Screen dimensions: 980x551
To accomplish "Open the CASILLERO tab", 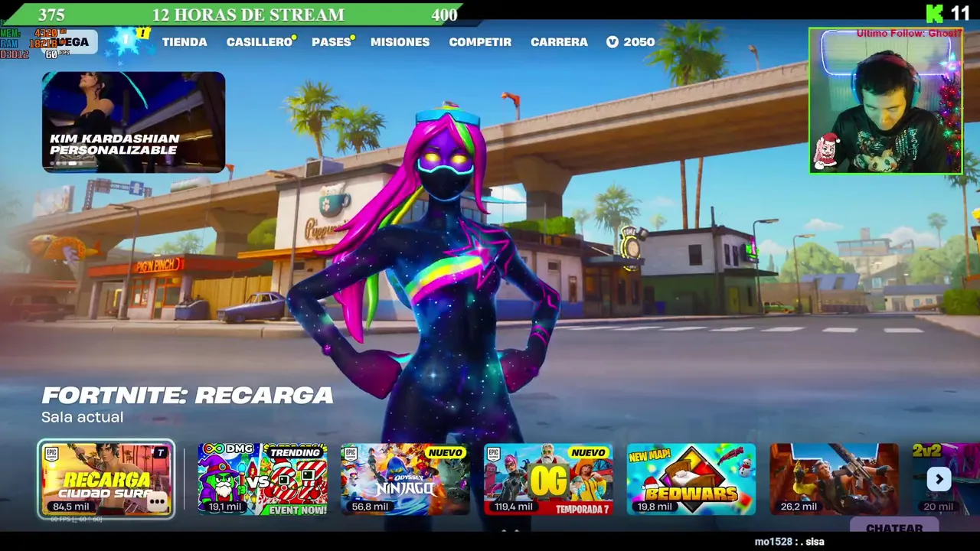I will 260,42.
